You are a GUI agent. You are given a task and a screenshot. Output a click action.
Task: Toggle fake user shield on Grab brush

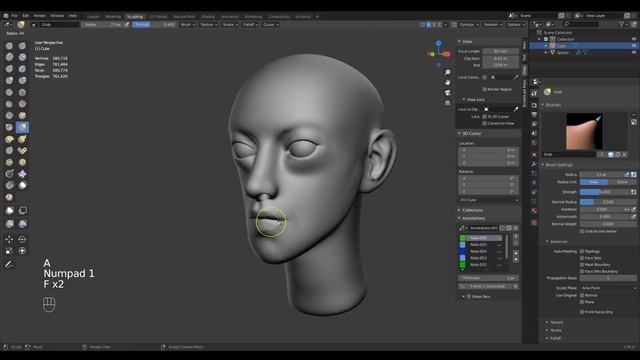tap(611, 154)
